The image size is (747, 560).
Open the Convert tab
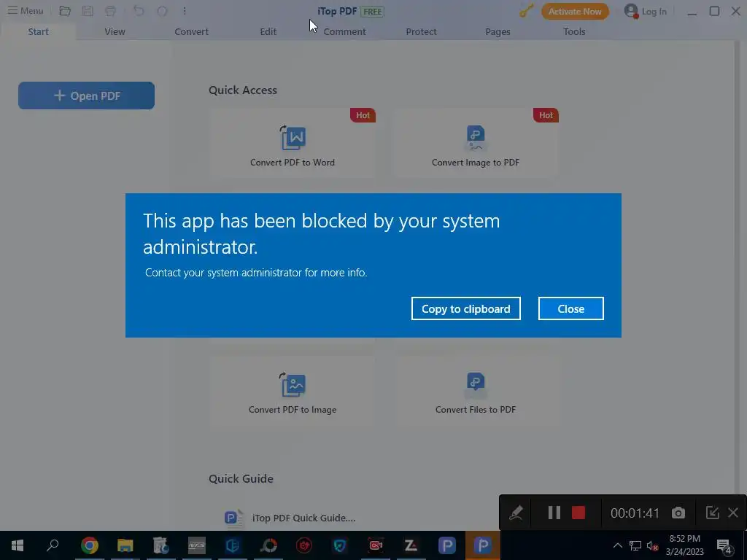192,31
